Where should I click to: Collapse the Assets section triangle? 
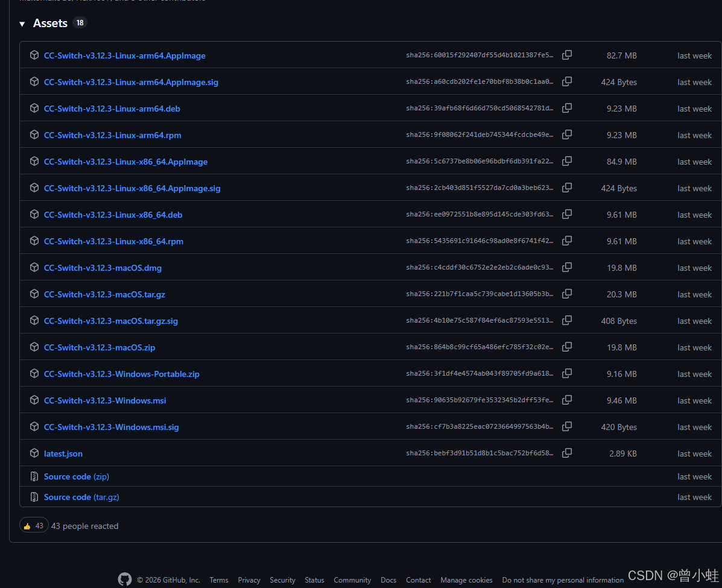click(x=22, y=24)
